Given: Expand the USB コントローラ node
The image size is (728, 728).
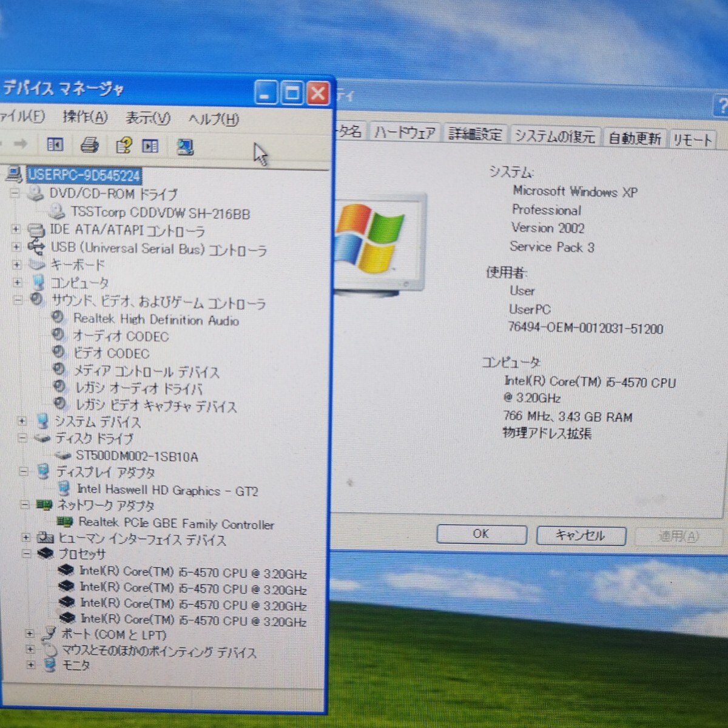Looking at the screenshot, I should point(16,248).
